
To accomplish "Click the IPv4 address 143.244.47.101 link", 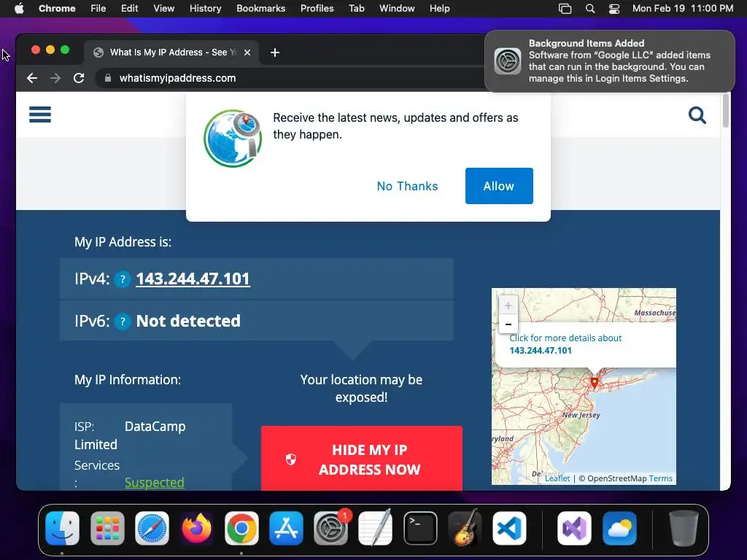I will [193, 279].
